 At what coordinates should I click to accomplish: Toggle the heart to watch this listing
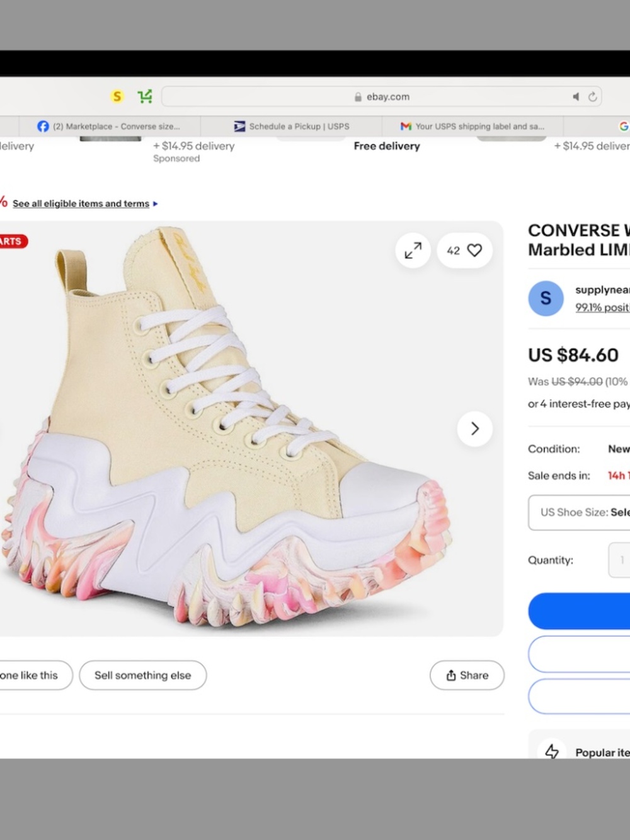coord(476,250)
